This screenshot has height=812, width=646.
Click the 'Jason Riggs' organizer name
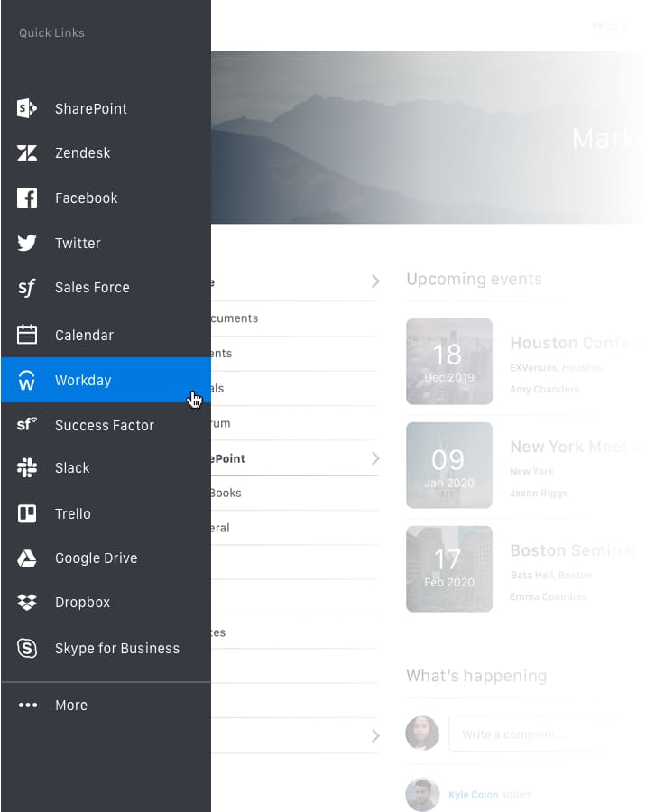pos(539,493)
